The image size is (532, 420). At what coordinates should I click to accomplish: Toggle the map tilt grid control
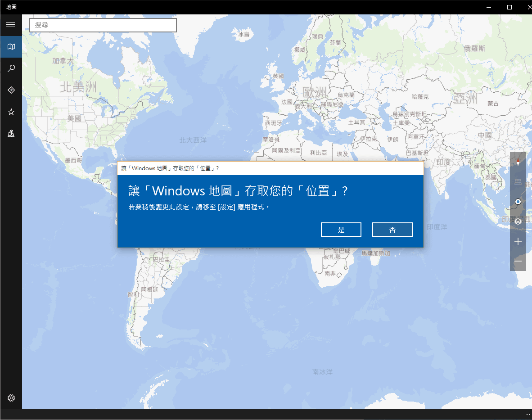coord(518,182)
